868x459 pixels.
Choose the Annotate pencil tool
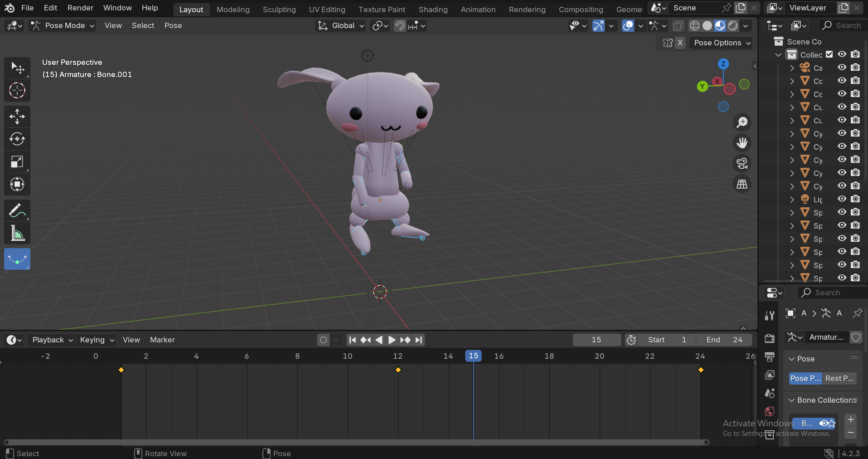(17, 211)
